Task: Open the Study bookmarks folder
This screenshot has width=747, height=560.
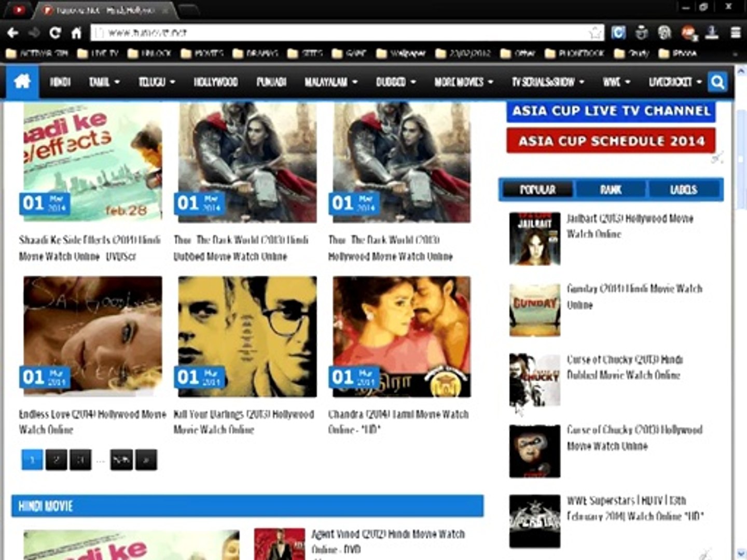Action: click(632, 53)
